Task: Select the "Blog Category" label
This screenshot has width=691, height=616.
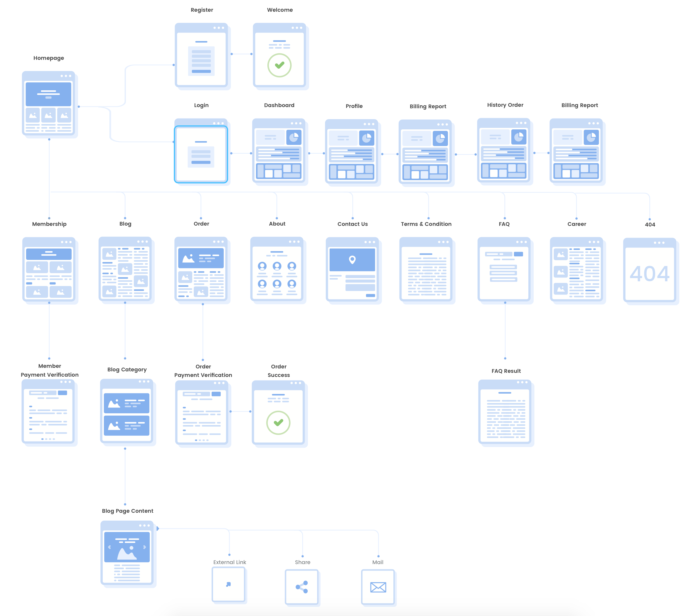Action: (127, 370)
